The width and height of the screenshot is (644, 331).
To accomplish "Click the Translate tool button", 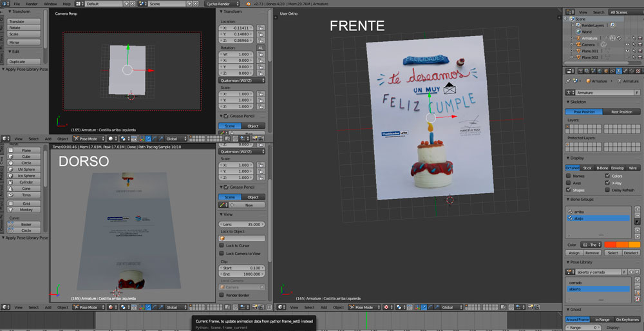I will 24,21.
